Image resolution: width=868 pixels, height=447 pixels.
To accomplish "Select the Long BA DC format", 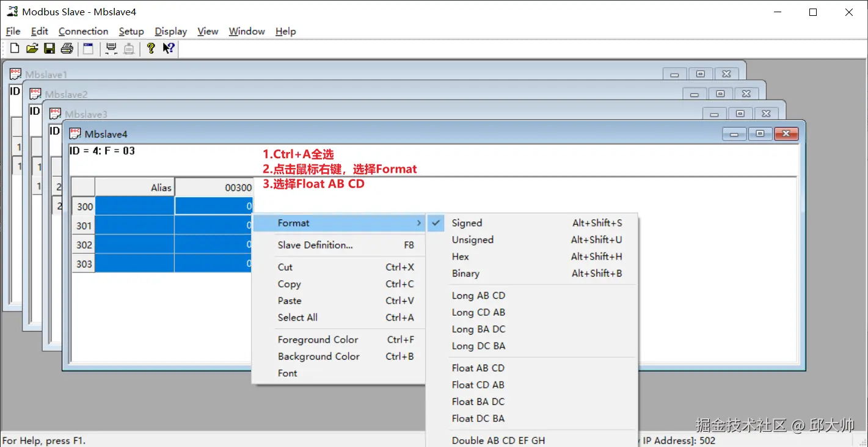I will click(x=532, y=329).
